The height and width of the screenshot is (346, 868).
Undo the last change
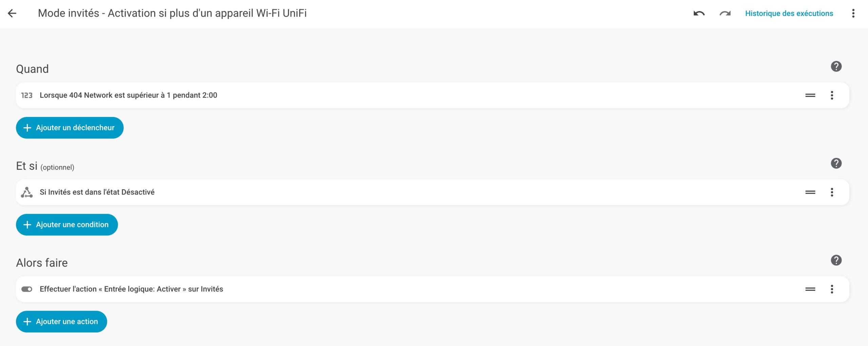[x=699, y=14]
